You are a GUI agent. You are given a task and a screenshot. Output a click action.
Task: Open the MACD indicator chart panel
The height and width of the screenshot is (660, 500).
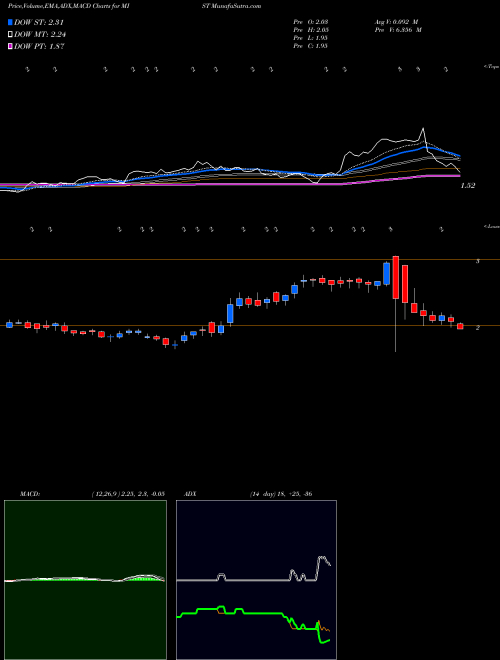click(85, 580)
